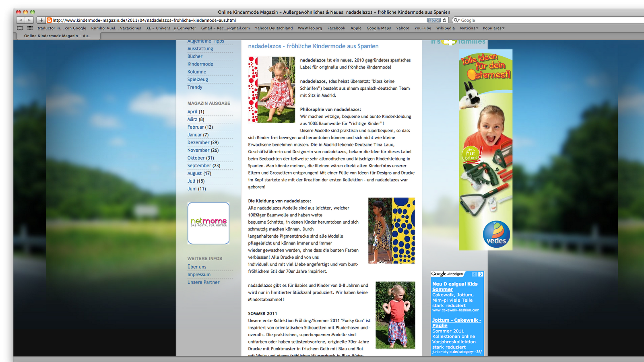This screenshot has height=362, width=644.
Task: Show the next Google ad with the right arrow
Action: point(481,274)
